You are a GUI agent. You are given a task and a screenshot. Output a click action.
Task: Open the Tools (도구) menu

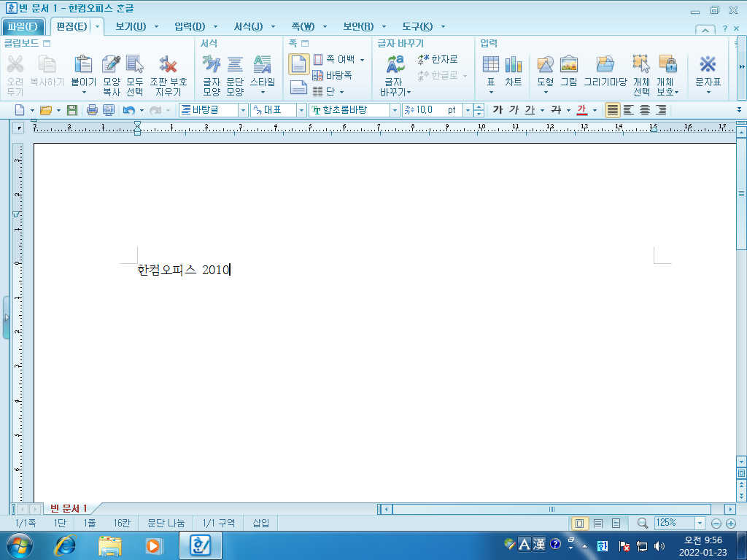(x=417, y=27)
